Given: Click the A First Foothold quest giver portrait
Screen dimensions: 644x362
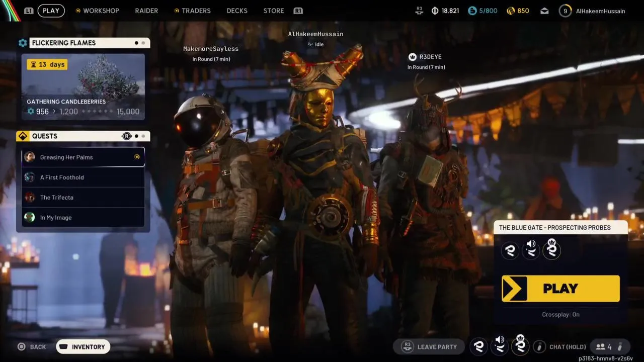Looking at the screenshot, I should tap(30, 177).
